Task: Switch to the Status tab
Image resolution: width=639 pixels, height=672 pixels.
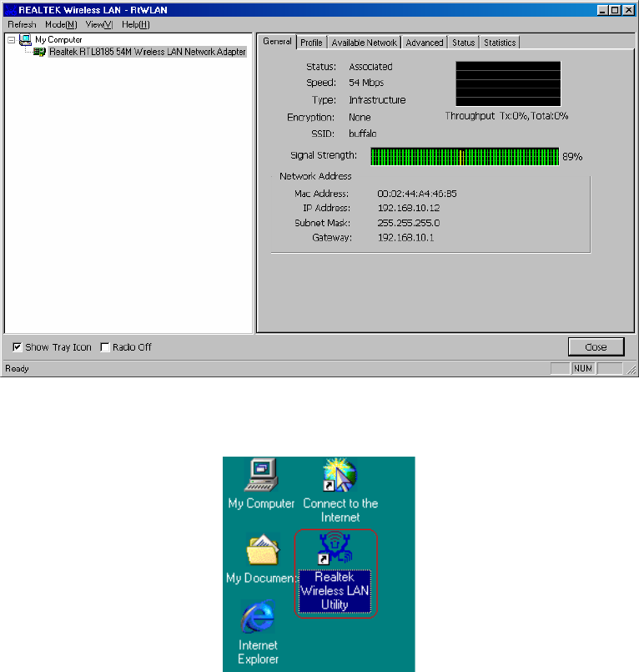Action: coord(464,43)
